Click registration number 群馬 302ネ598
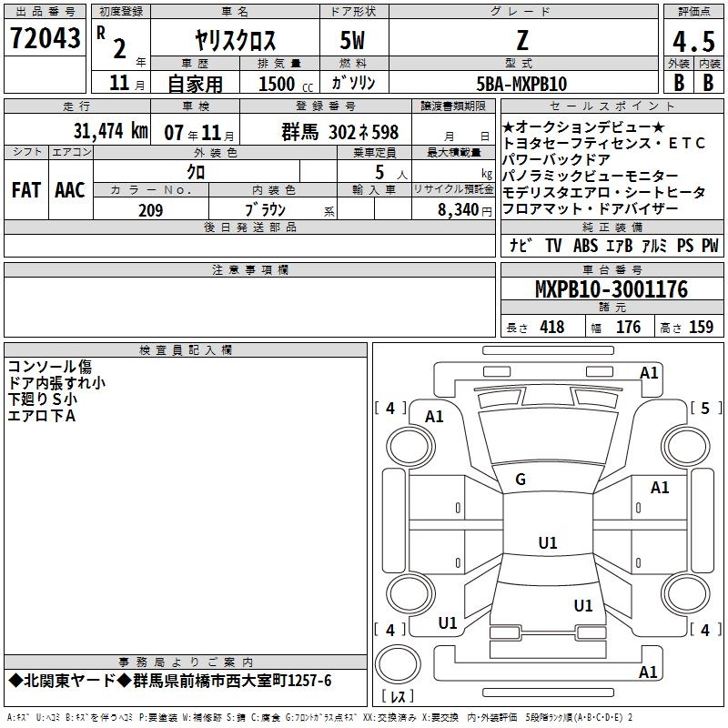728x728 pixels. point(339,132)
